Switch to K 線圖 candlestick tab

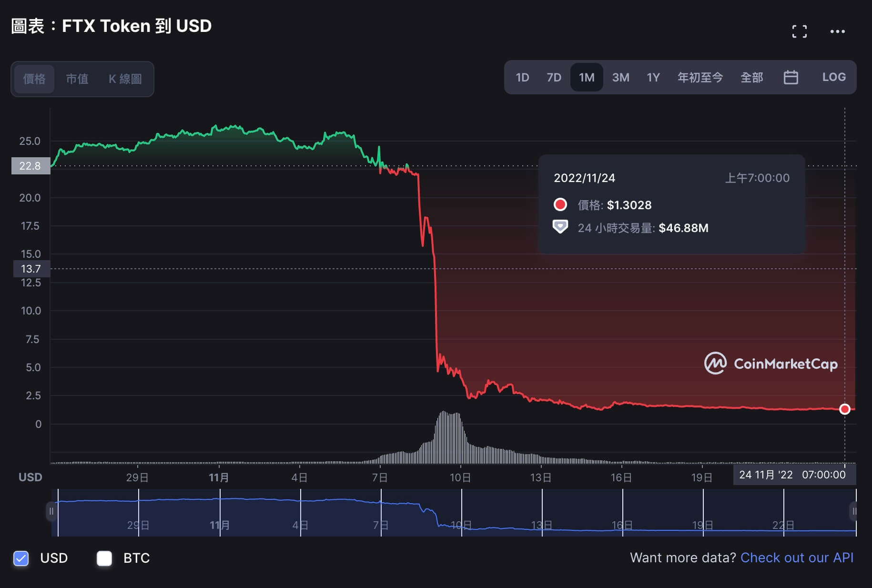tap(125, 79)
